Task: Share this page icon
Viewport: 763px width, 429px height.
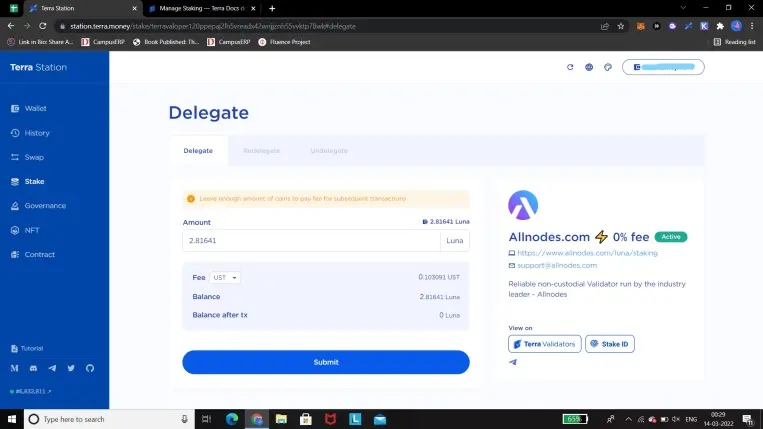Action: [605, 26]
